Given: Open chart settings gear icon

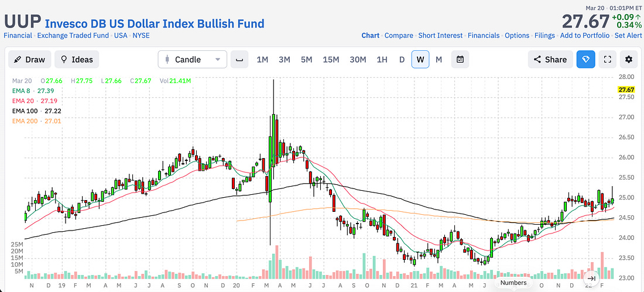Looking at the screenshot, I should coord(629,60).
